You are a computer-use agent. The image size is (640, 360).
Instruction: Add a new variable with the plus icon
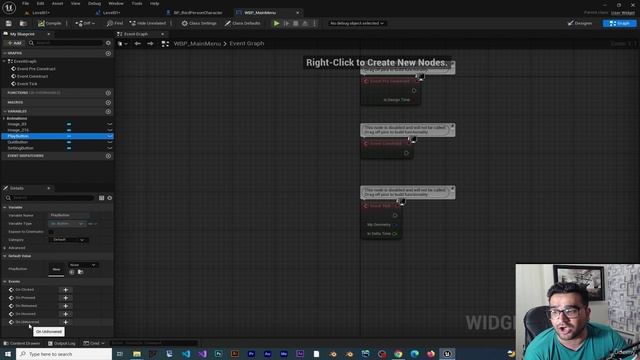pyautogui.click(x=108, y=111)
